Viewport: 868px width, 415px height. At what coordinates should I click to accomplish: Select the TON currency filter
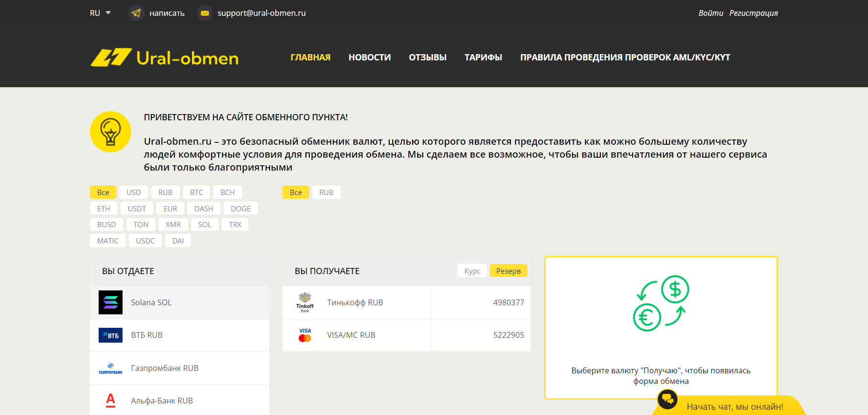[141, 224]
